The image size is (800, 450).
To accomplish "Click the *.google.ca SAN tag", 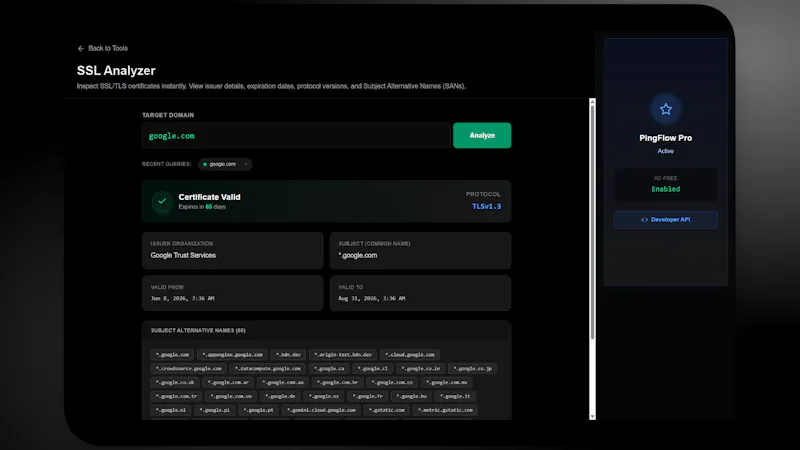I will (x=329, y=368).
